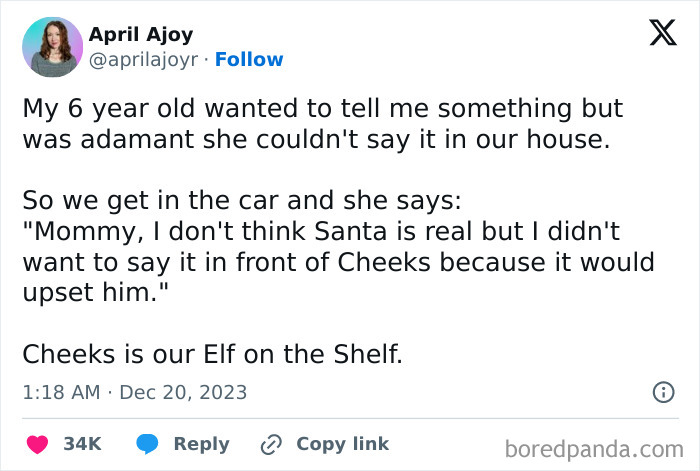The width and height of the screenshot is (700, 471).
Task: Click the April Ajoy display name
Action: point(140,35)
